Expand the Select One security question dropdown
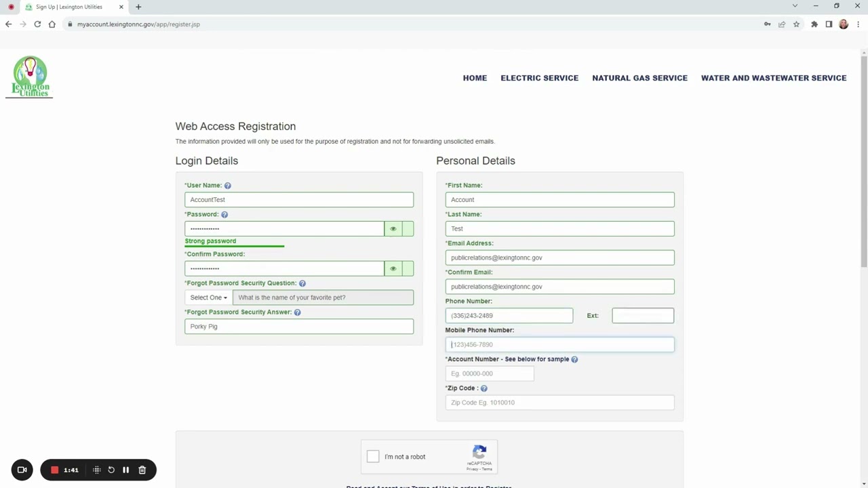This screenshot has width=868, height=488. click(208, 298)
